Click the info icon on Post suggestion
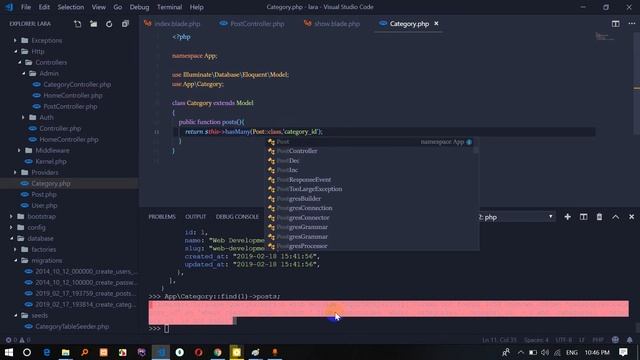Screen dimensions: 640x360 click(469, 142)
